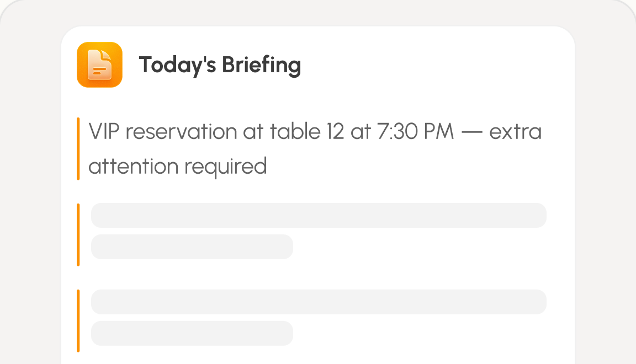Click the word "at" before "table"
636x364 pixels.
pos(253,132)
